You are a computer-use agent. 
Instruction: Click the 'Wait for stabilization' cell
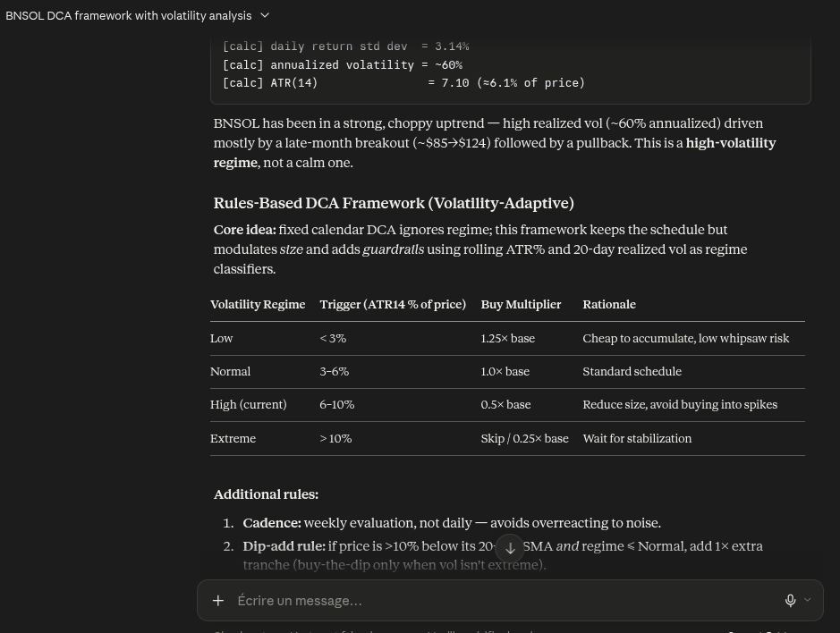point(637,439)
